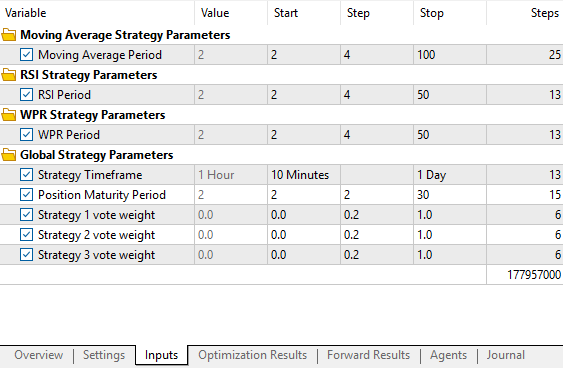Image resolution: width=563 pixels, height=368 pixels.
Task: Click the WPR Strategy Parameters folder icon
Action: [x=9, y=115]
